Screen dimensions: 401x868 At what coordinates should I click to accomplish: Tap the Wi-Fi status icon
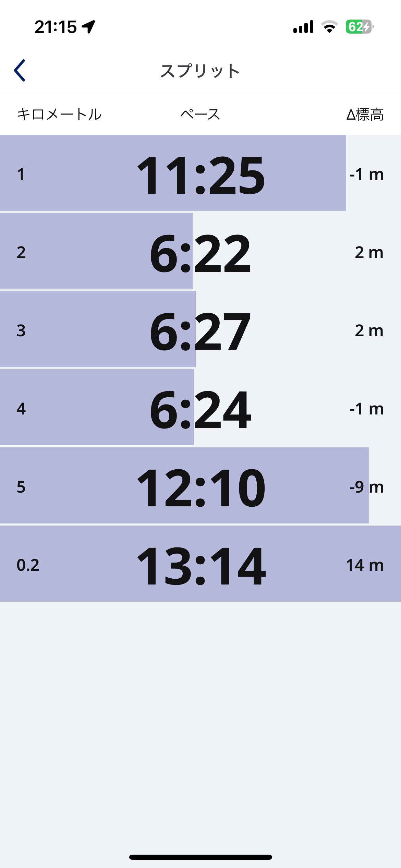pos(329,27)
